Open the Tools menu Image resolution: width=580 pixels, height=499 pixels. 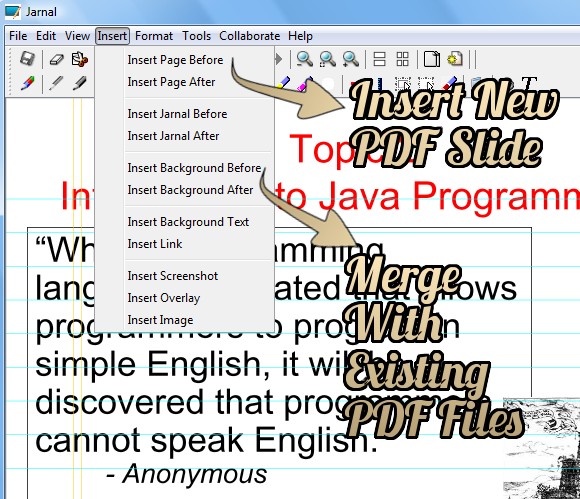pyautogui.click(x=196, y=36)
